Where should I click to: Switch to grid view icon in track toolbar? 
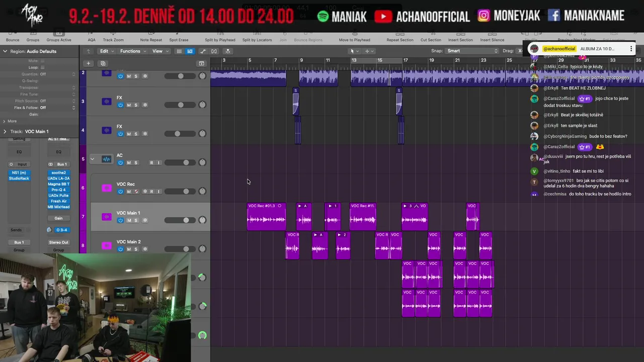(179, 51)
